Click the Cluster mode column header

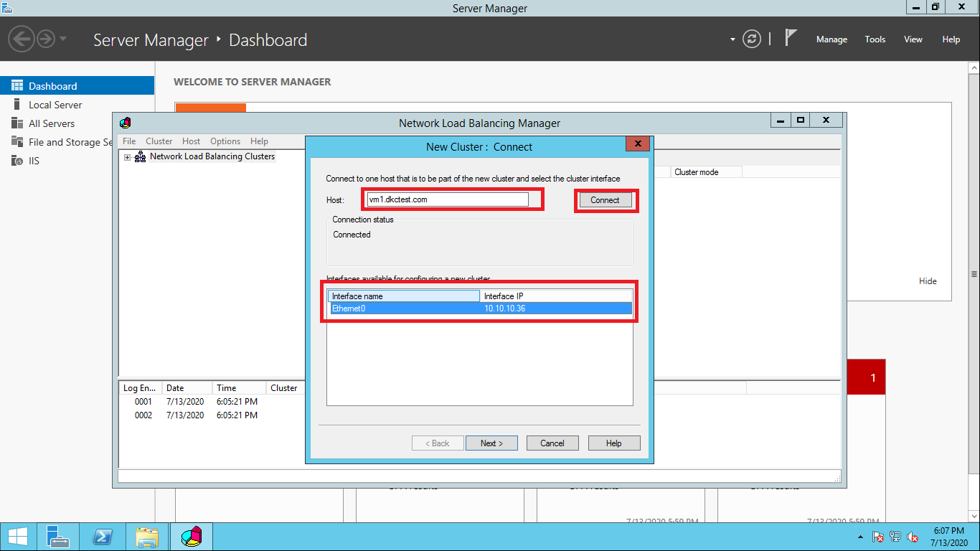tap(707, 172)
